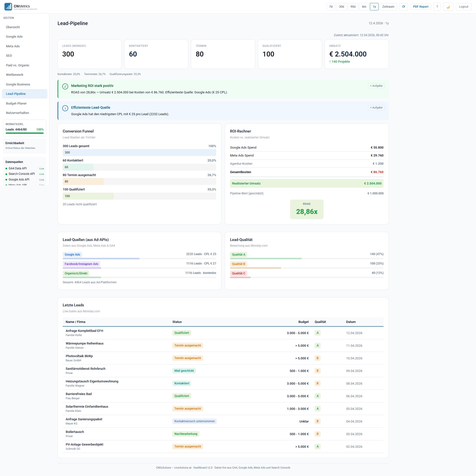Refresh dashboard data with circular arrow icon
The height and width of the screenshot is (476, 476).
[x=404, y=7]
